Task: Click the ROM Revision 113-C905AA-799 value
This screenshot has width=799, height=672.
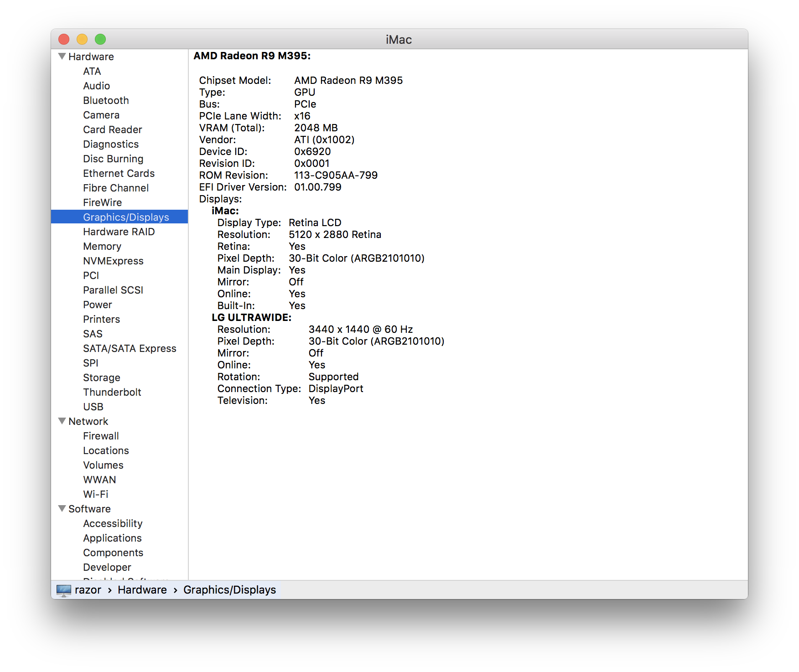Action: pos(336,175)
